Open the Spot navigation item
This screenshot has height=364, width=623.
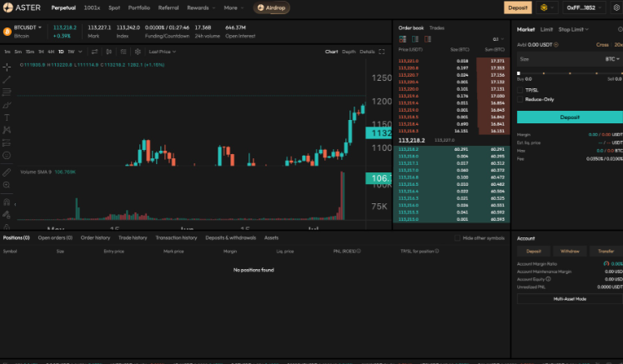click(114, 7)
